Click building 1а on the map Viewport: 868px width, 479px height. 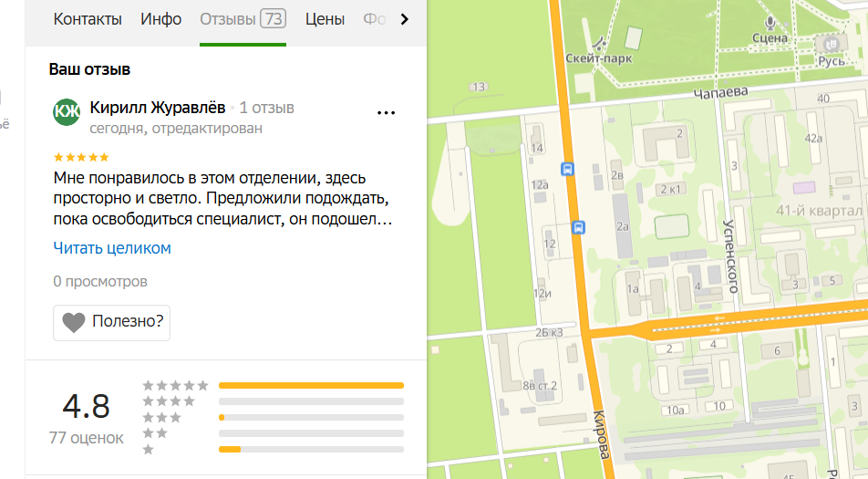(633, 289)
